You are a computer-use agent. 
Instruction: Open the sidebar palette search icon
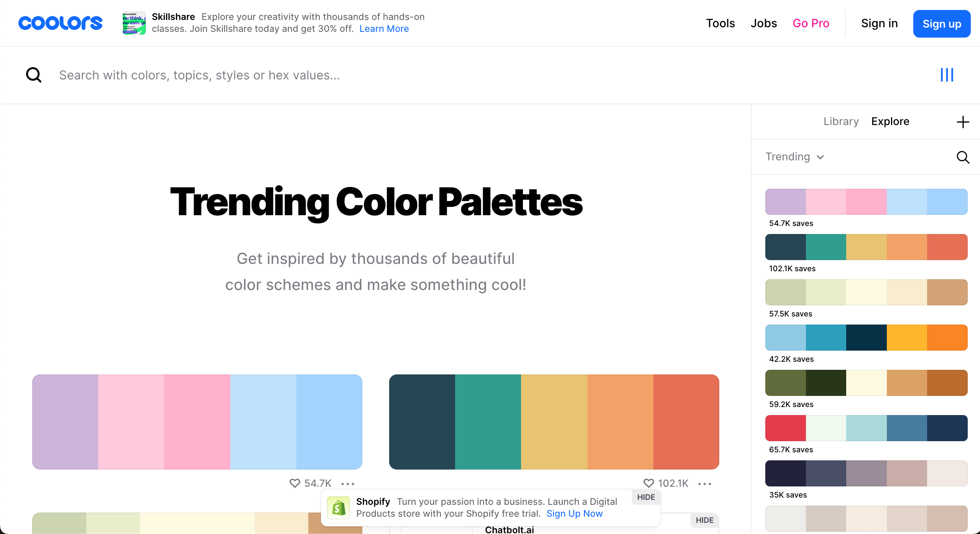963,157
